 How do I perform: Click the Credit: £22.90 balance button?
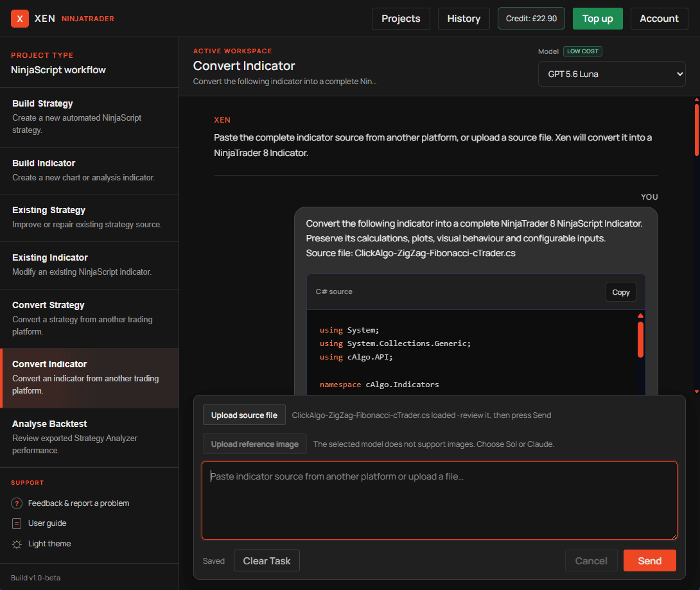coord(531,19)
